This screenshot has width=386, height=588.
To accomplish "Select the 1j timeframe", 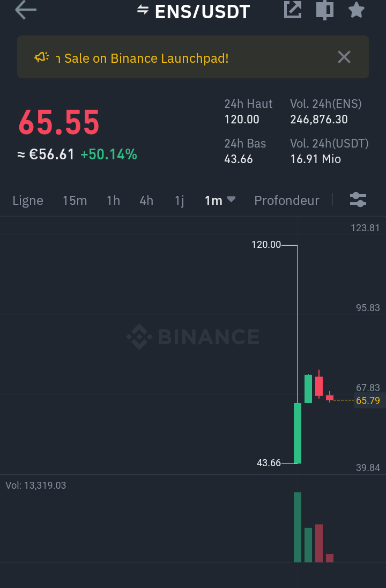I will pos(179,201).
